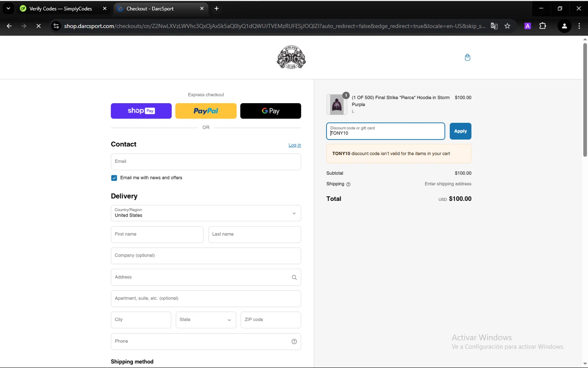The image size is (588, 368).
Task: Click the First name field
Action: point(157,235)
